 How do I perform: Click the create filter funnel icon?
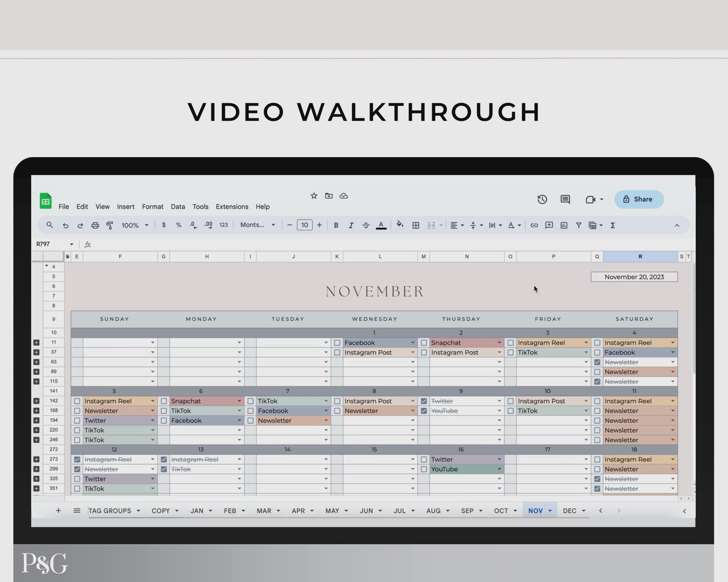579,225
